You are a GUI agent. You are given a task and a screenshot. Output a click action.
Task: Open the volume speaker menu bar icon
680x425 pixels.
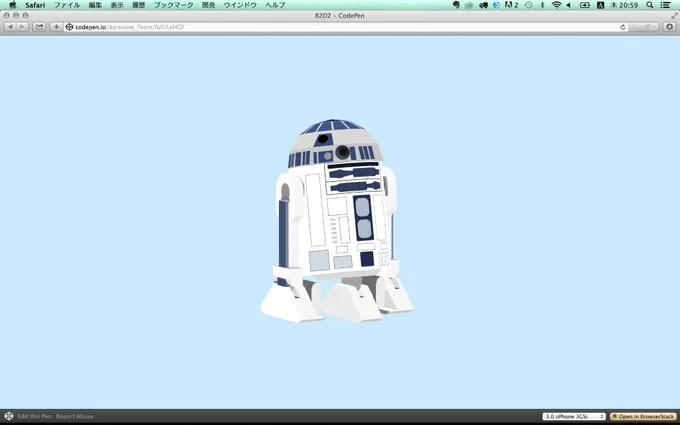tap(569, 5)
